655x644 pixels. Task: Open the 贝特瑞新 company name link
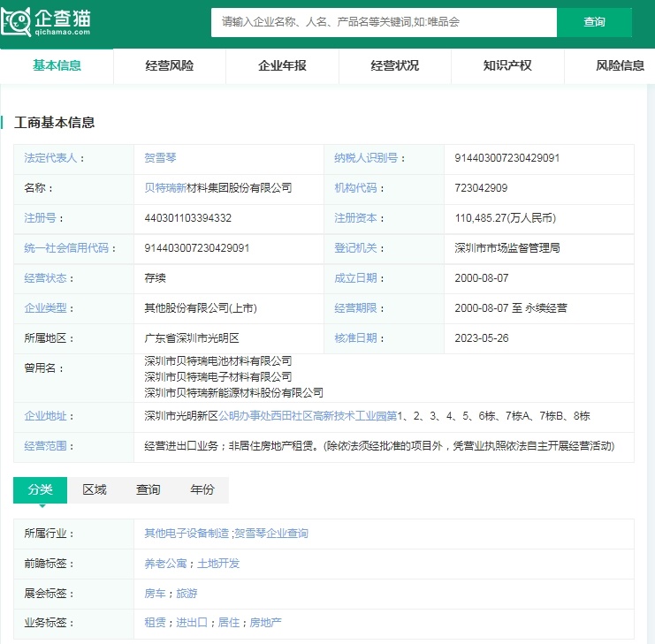[x=165, y=188]
